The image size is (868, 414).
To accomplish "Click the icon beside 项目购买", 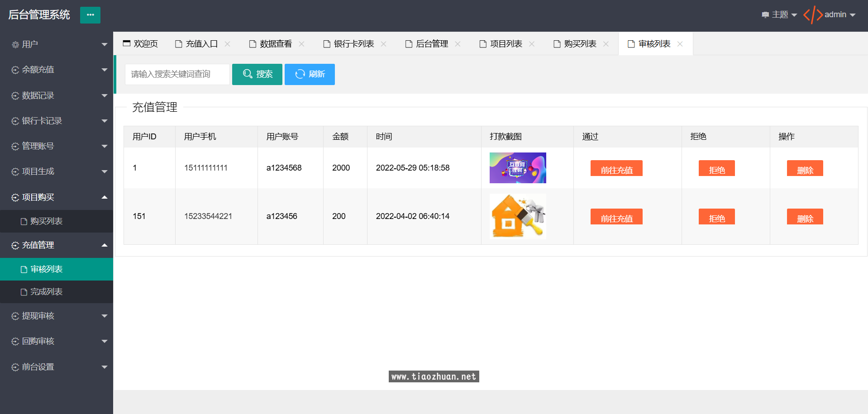I will (x=15, y=197).
